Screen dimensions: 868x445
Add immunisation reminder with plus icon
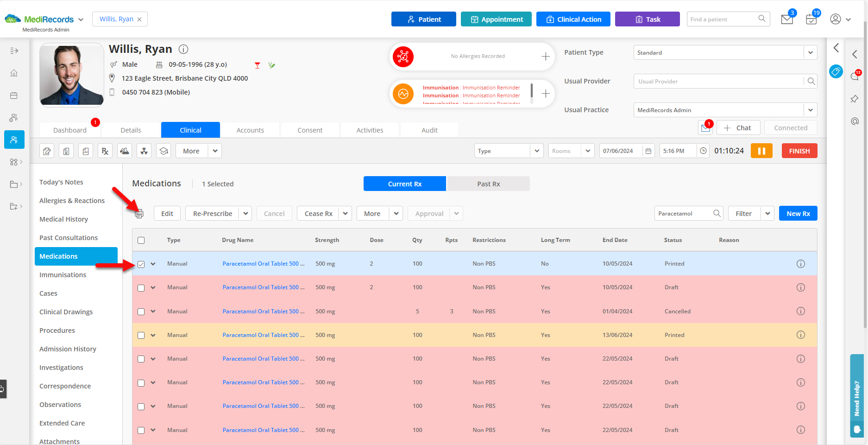point(546,94)
